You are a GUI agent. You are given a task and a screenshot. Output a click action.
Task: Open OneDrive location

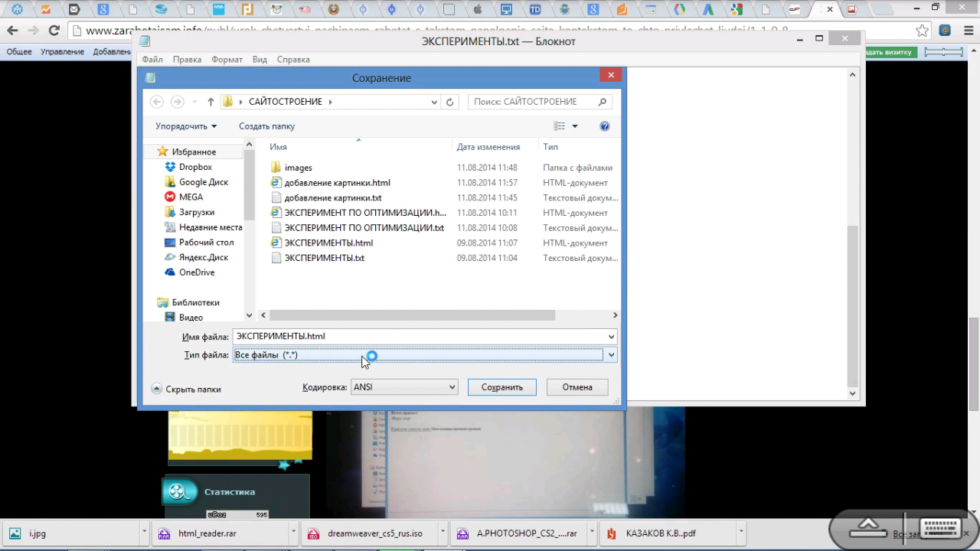click(190, 272)
